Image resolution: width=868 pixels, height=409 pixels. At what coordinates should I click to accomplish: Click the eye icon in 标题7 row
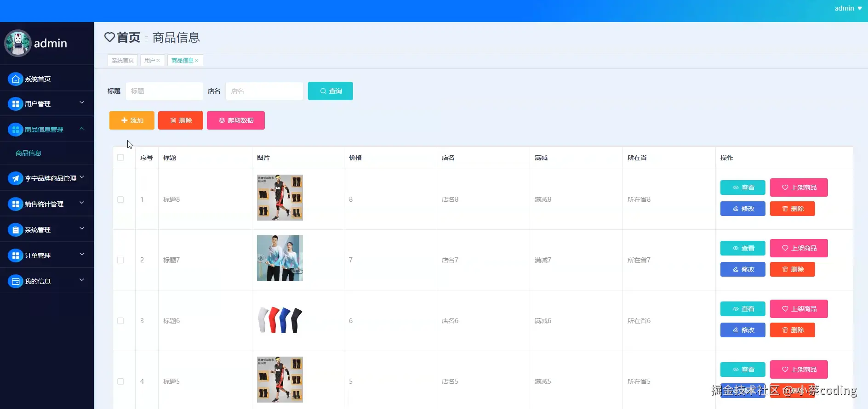click(x=736, y=248)
